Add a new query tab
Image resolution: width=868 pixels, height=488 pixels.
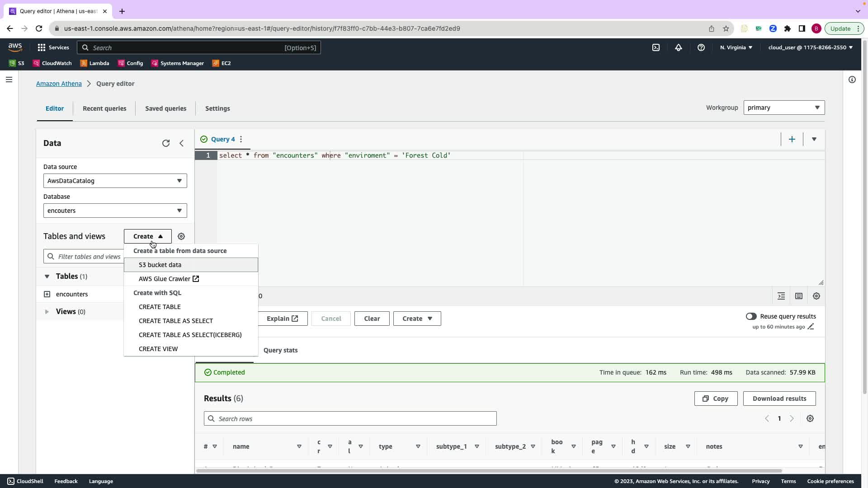(792, 139)
